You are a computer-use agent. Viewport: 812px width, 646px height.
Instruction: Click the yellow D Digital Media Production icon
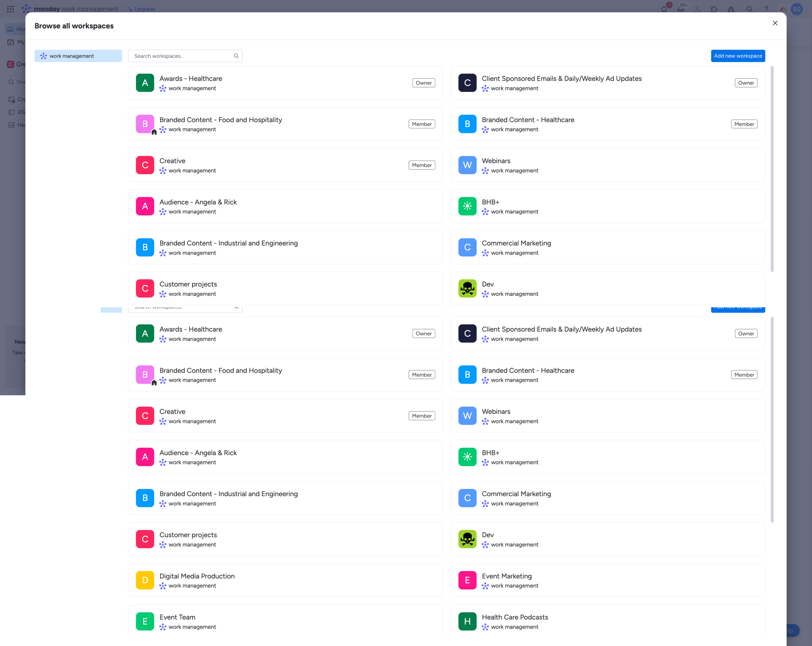[x=145, y=580]
